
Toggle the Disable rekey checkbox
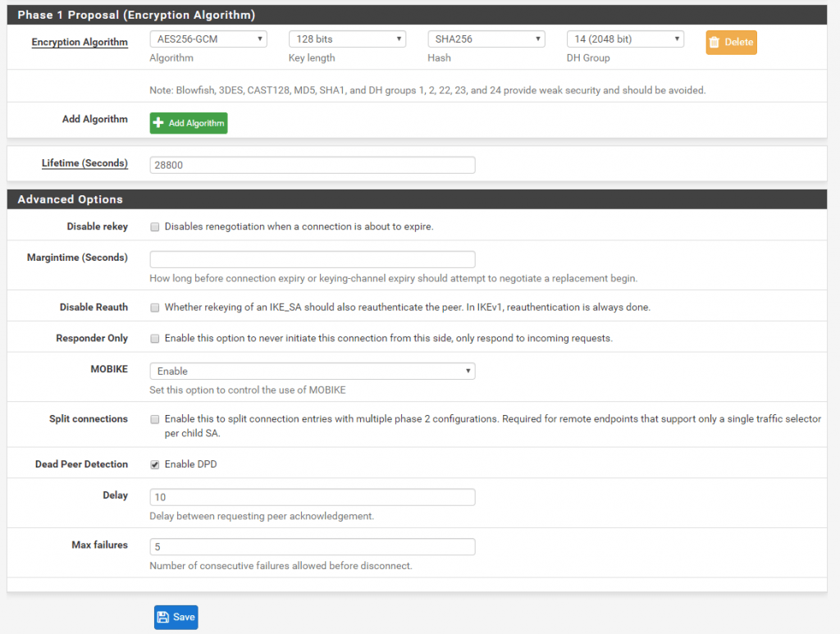click(155, 227)
